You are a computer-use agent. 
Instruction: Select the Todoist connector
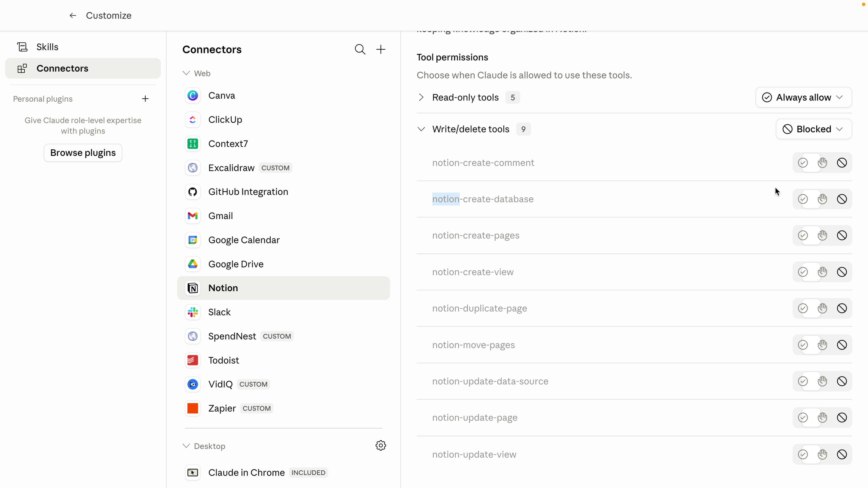click(283, 360)
